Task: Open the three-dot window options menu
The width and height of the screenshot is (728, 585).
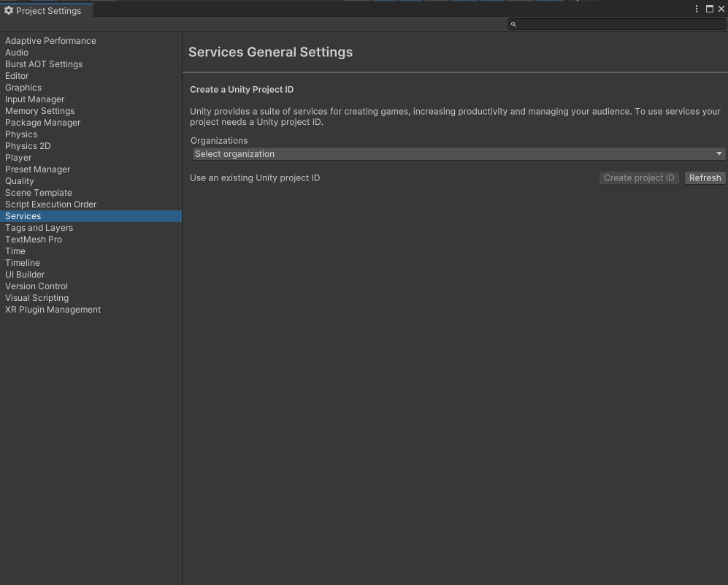Action: [x=697, y=9]
